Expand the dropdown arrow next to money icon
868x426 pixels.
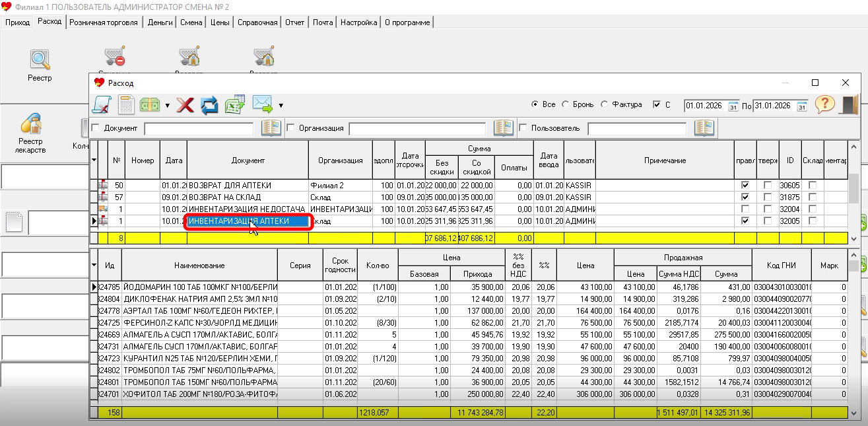[168, 106]
